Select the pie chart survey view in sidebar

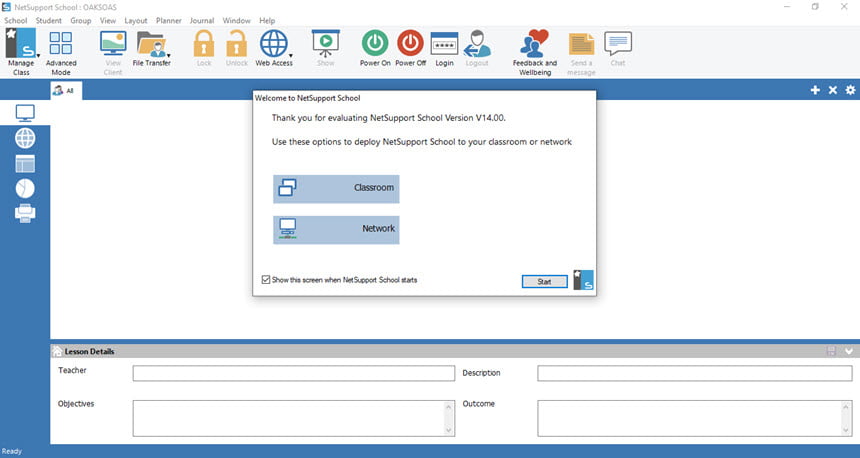(25, 188)
